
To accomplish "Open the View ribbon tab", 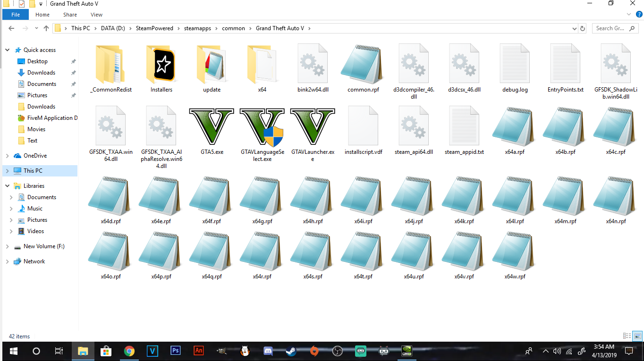I will [96, 15].
